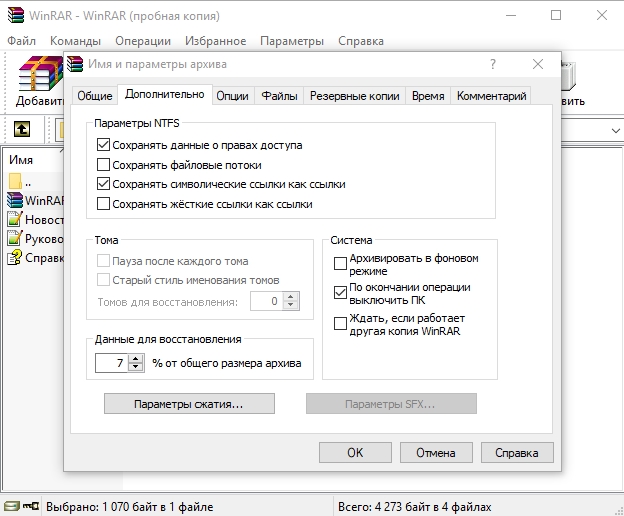Open the Справка menu in menu bar

(361, 41)
